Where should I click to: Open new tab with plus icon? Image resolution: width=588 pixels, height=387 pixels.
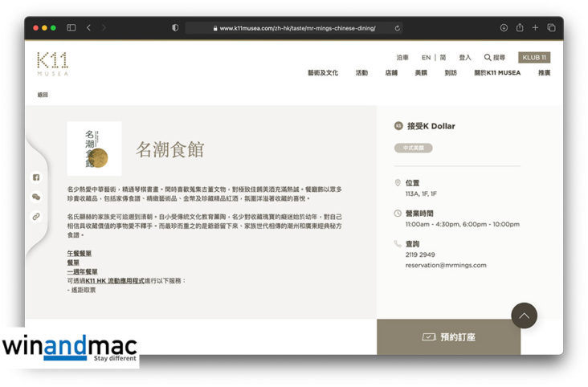pos(535,27)
